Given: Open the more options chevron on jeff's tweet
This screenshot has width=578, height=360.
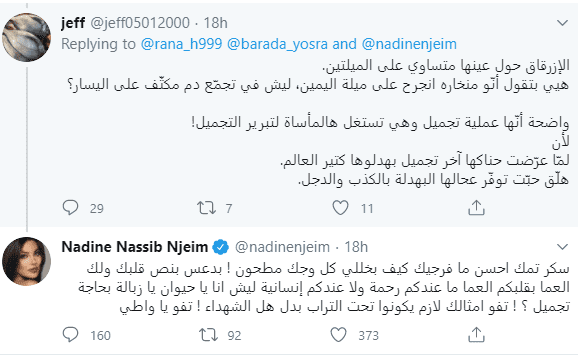Looking at the screenshot, I should click(x=562, y=23).
